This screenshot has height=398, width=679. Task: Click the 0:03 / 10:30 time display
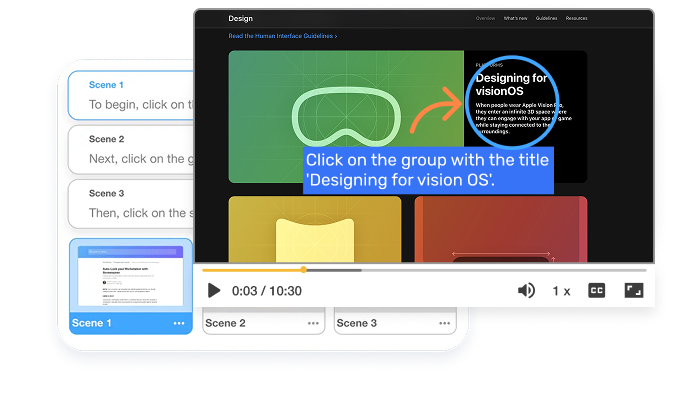267,291
